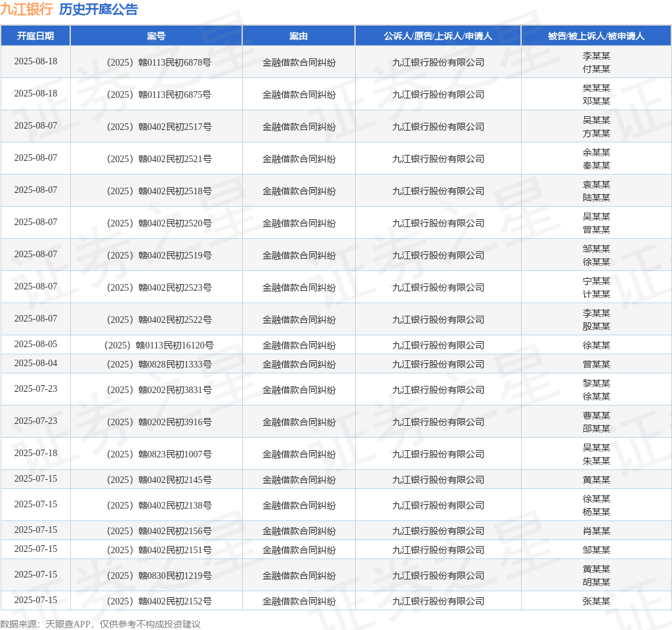Click the date 2025-08-04
Viewport: 672px width, 630px height.
pos(35,363)
